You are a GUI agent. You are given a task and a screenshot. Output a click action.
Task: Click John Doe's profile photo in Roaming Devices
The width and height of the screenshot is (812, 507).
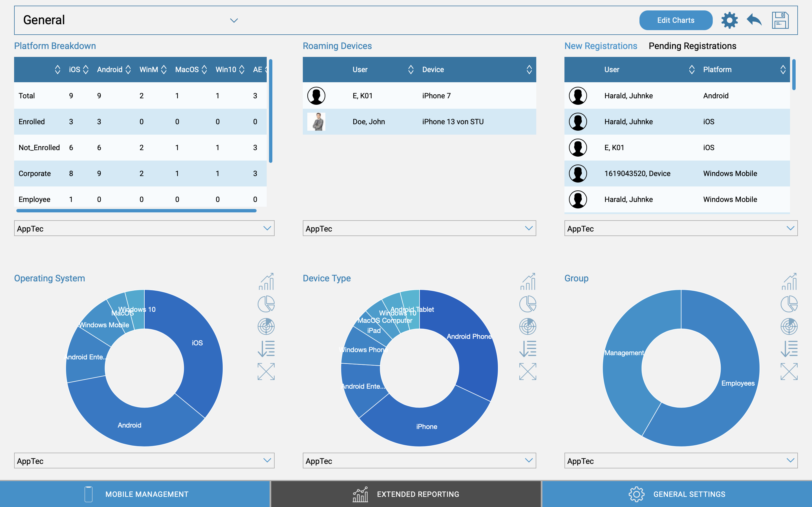316,121
